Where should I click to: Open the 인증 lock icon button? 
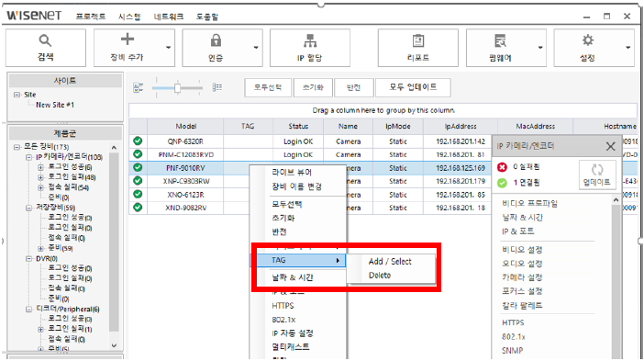(216, 40)
